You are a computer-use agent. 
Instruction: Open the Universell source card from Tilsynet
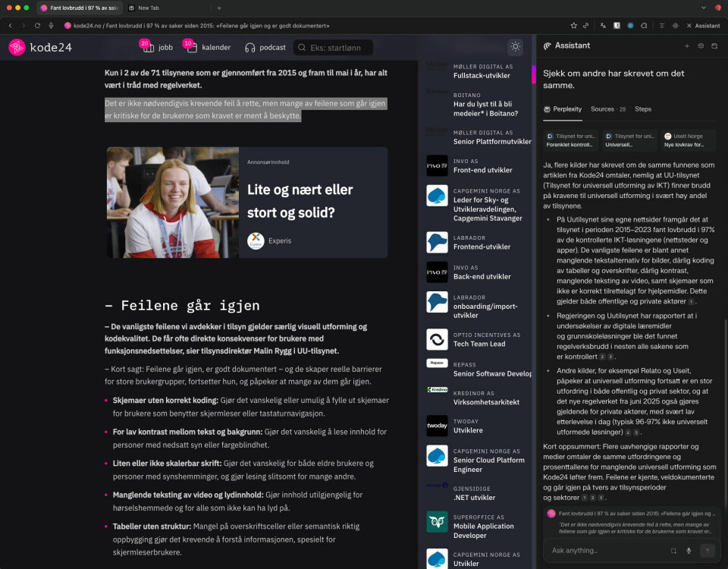tap(629, 140)
